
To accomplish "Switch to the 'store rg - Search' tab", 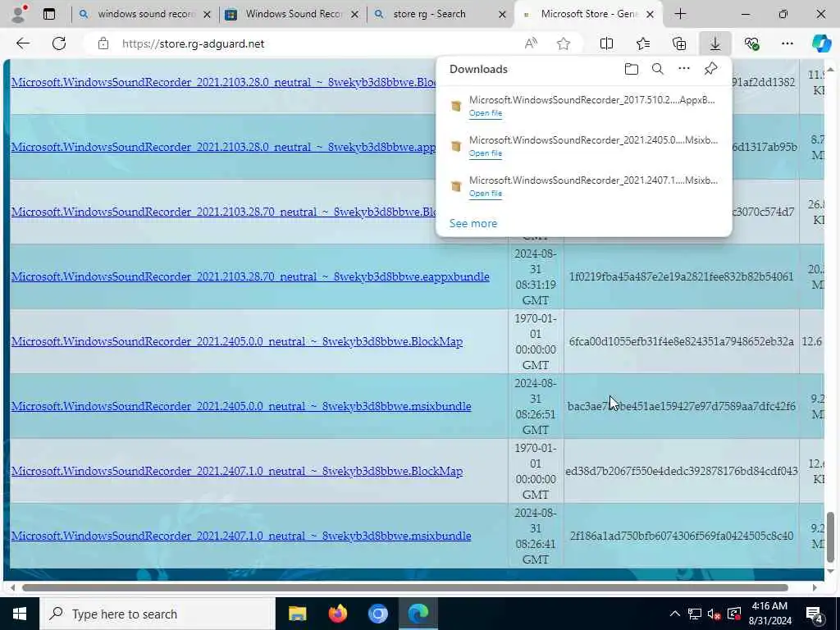I will (440, 15).
